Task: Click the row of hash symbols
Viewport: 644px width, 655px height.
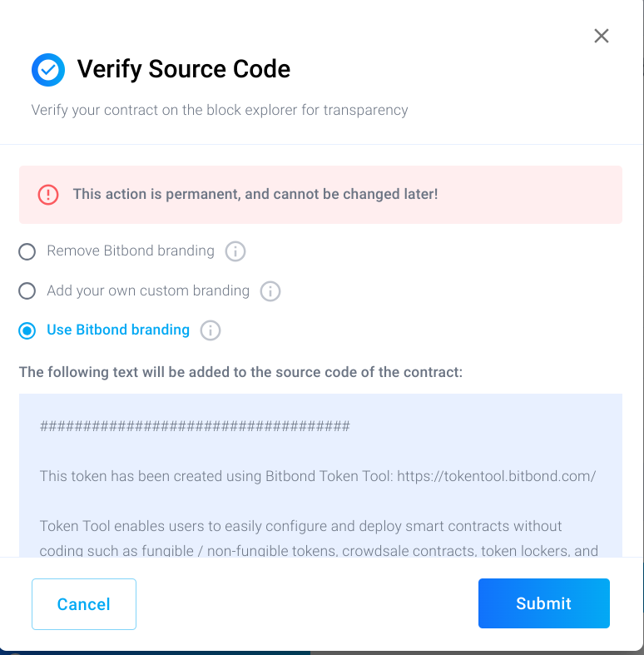Action: point(195,427)
